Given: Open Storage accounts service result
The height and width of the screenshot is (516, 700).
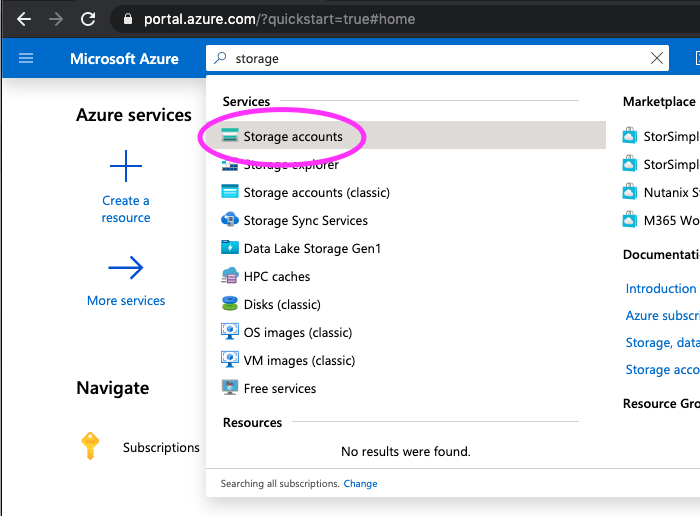Looking at the screenshot, I should coord(405,135).
